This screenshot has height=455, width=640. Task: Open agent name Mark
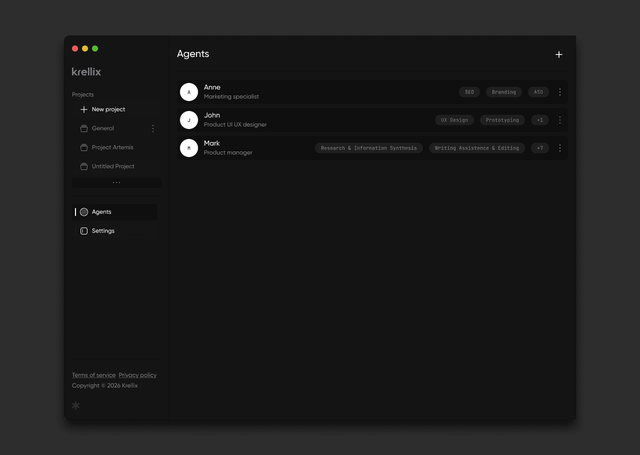pyautogui.click(x=212, y=143)
